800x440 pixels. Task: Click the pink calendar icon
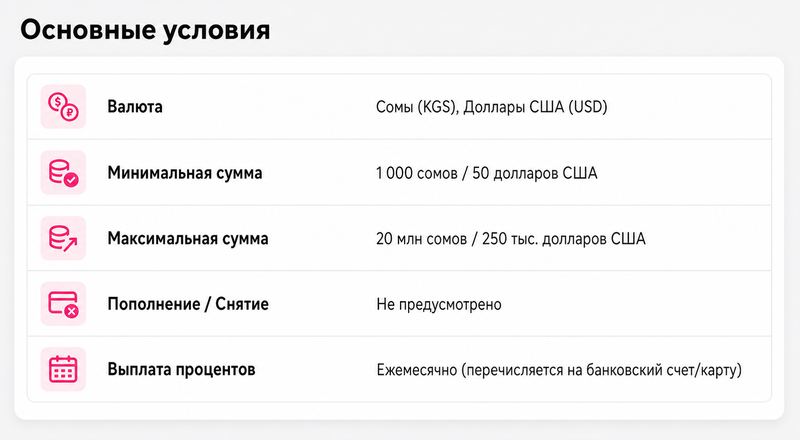[x=63, y=369]
